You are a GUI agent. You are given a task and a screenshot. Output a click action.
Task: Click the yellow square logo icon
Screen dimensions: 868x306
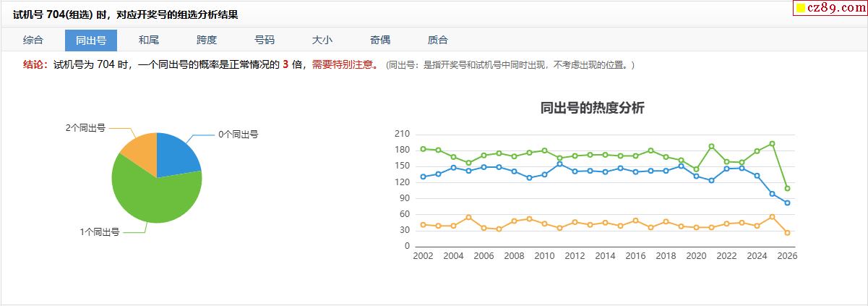(x=801, y=9)
